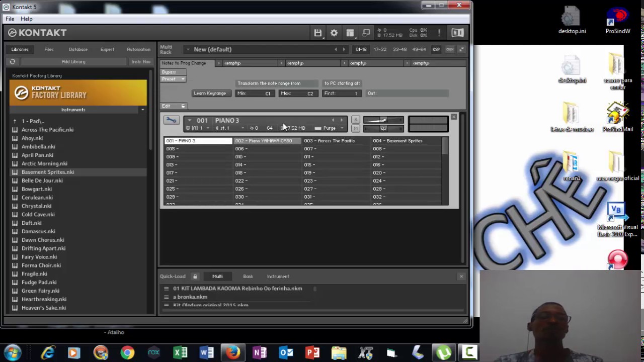The height and width of the screenshot is (362, 644).
Task: Open Firefox from the taskbar
Action: pyautogui.click(x=233, y=352)
